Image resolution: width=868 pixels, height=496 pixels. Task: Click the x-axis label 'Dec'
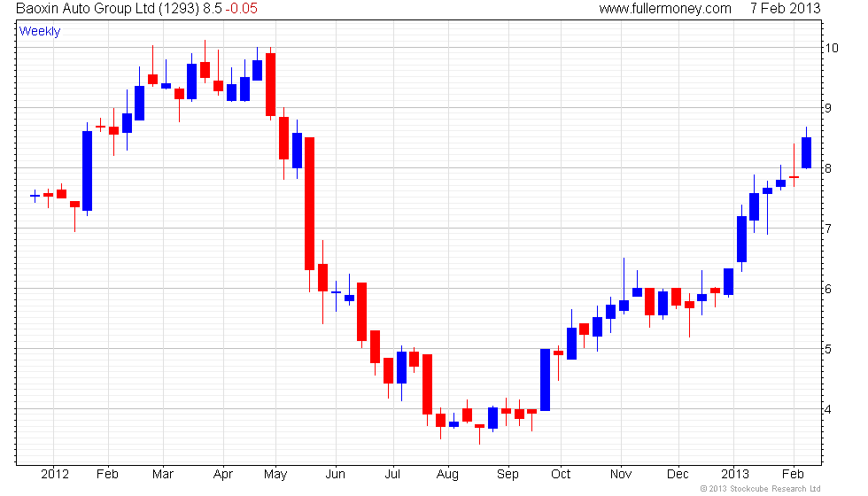point(678,474)
